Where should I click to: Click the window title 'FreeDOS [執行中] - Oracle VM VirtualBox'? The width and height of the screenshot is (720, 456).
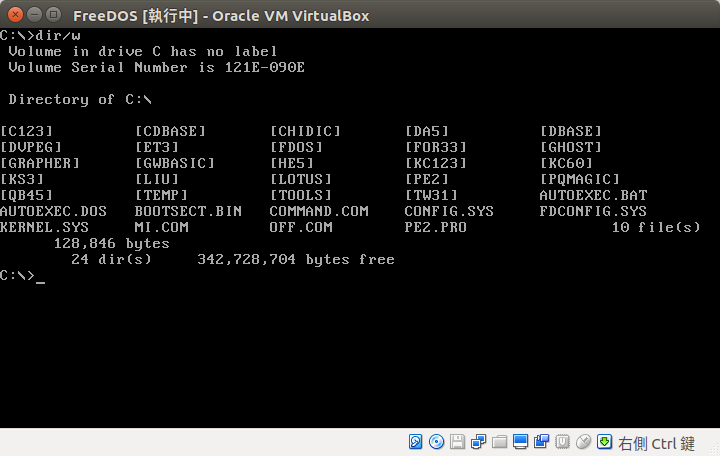pos(221,16)
